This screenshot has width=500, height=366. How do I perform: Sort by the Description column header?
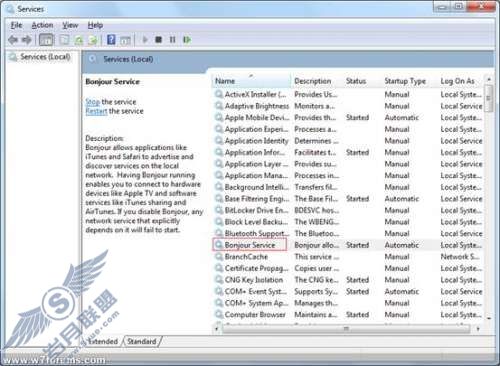(317, 81)
